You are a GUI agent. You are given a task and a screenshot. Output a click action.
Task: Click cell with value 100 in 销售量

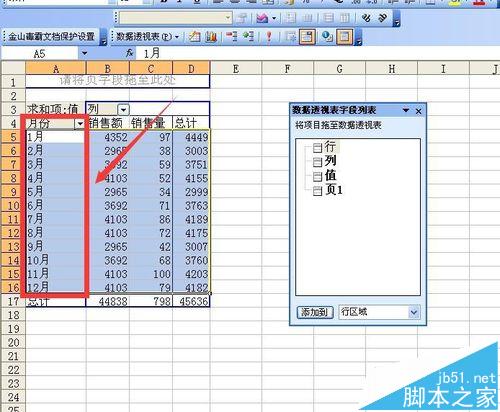click(151, 274)
